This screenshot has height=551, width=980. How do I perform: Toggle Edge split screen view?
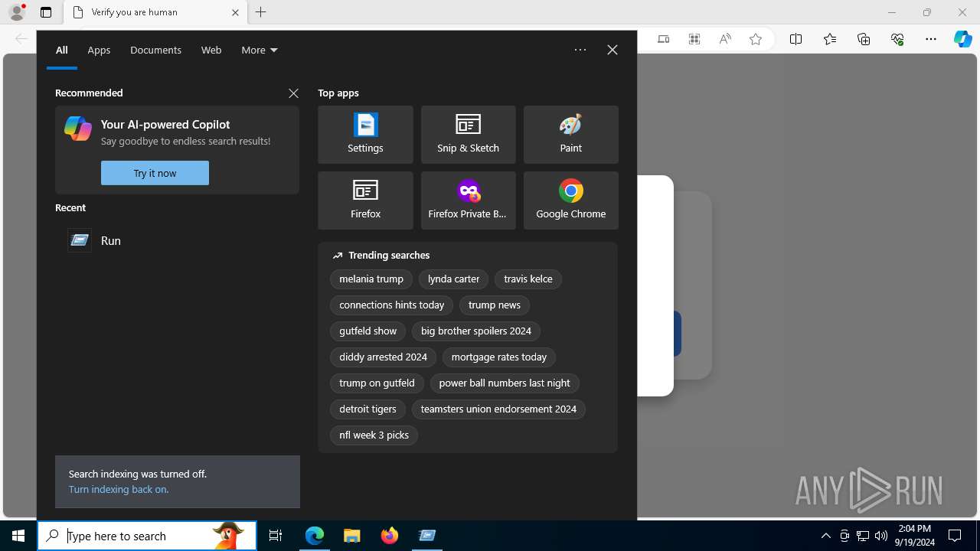[x=795, y=40]
